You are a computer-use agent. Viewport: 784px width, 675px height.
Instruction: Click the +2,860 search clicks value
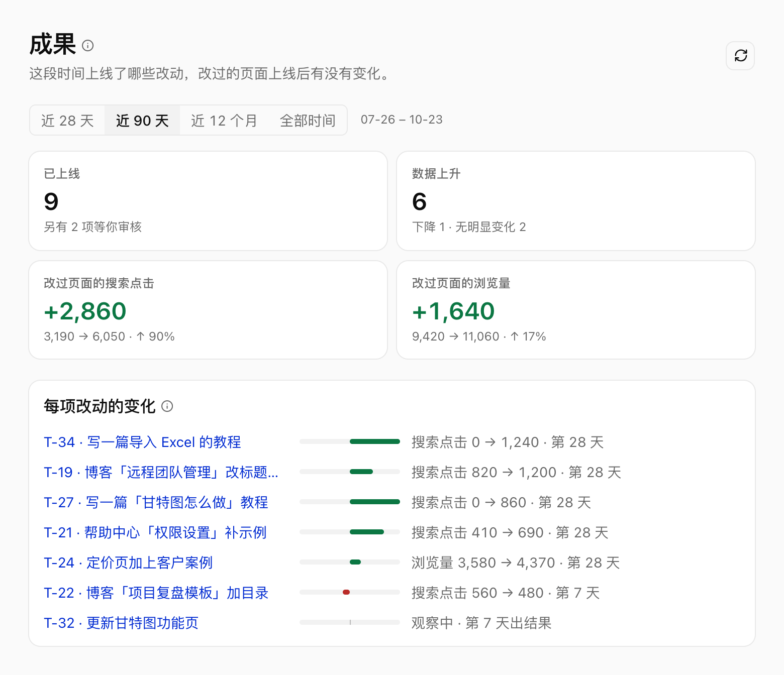[85, 311]
